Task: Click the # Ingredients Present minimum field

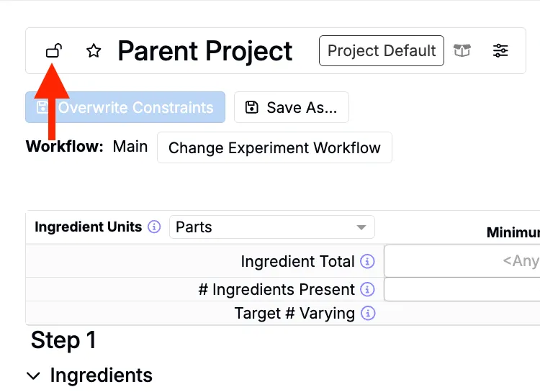Action: (x=462, y=290)
